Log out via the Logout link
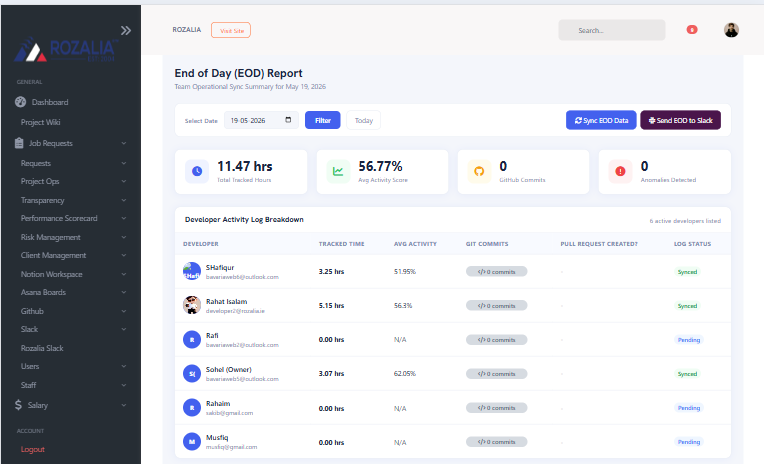 (33, 449)
